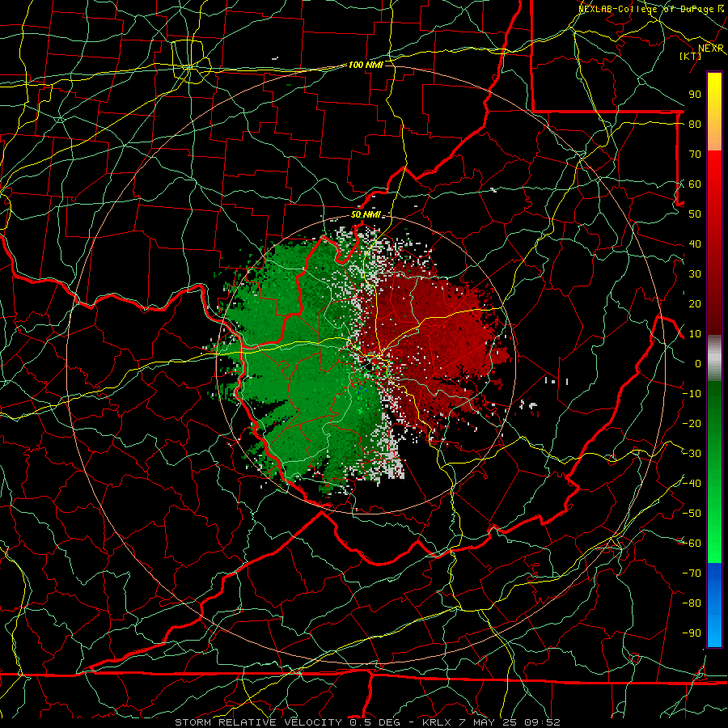The width and height of the screenshot is (728, 728).
Task: Click the 100 NMI range ring label
Action: click(366, 65)
